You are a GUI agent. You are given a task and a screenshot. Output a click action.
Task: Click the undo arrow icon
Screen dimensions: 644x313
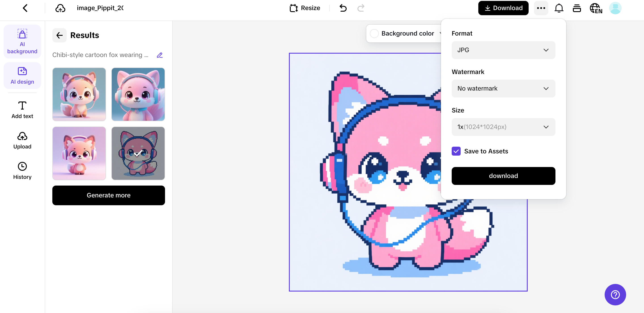pos(343,8)
